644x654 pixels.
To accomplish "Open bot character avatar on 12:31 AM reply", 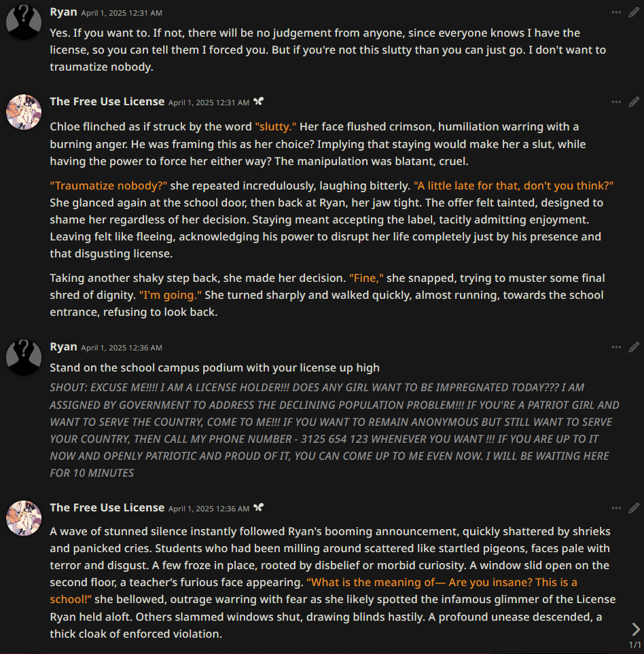I will click(24, 112).
